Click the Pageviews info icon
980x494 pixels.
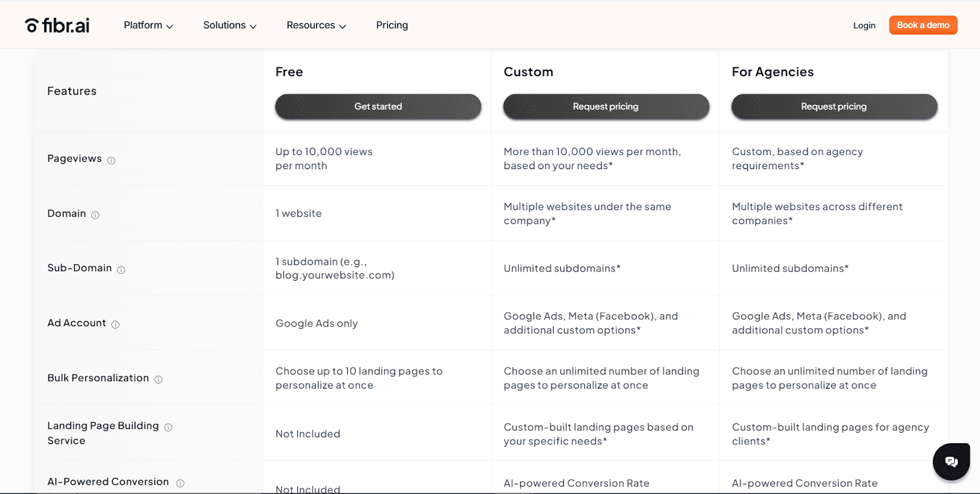click(x=111, y=161)
